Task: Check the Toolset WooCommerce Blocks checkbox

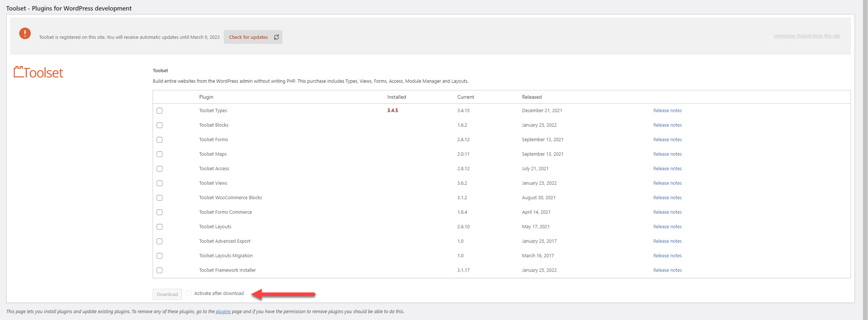Action: tap(160, 198)
